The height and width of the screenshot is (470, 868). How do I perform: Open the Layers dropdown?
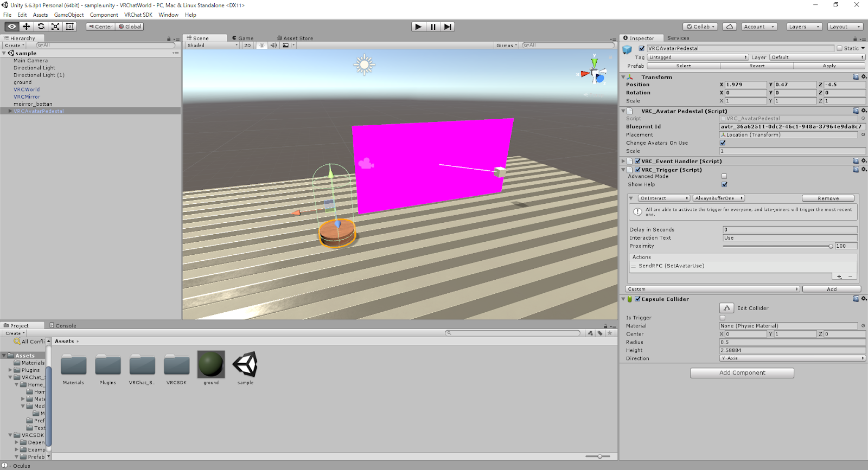coord(803,27)
